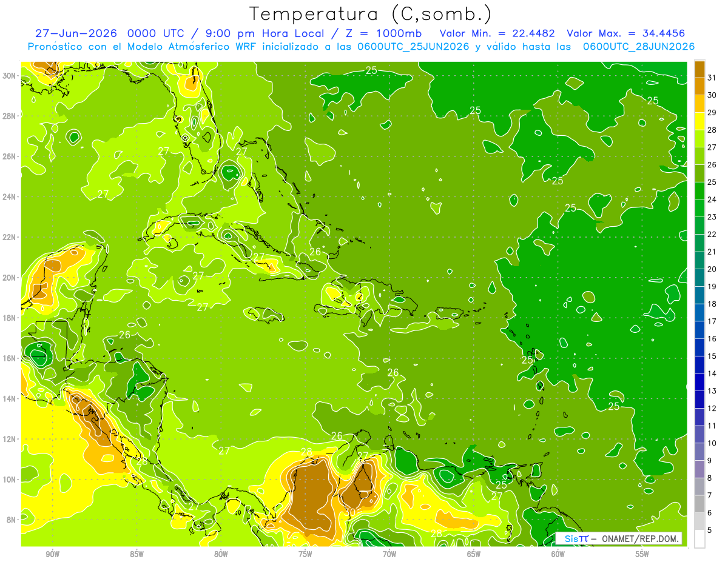Image resolution: width=728 pixels, height=562 pixels.
Task: Click the '22N' latitude axis label
Action: pos(9,237)
